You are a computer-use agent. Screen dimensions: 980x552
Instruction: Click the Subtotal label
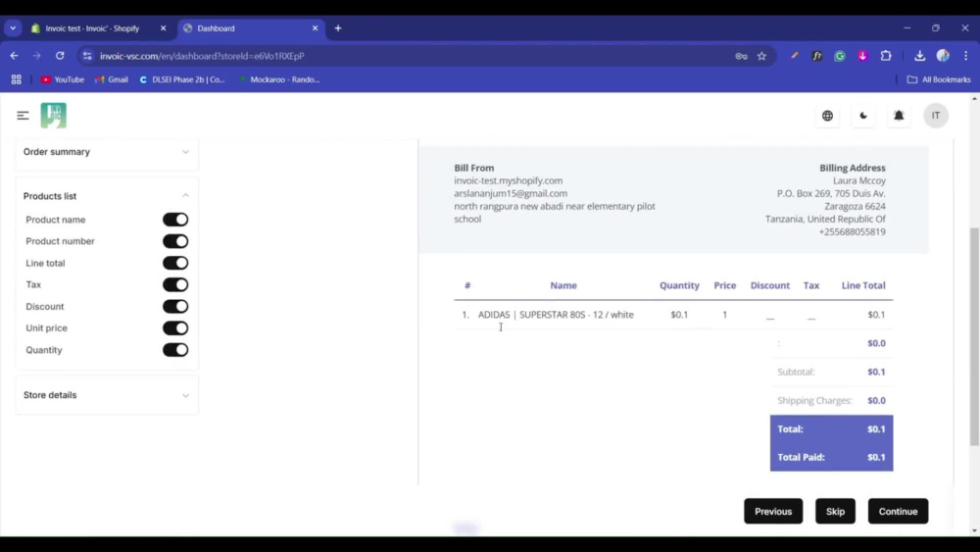[796, 372]
